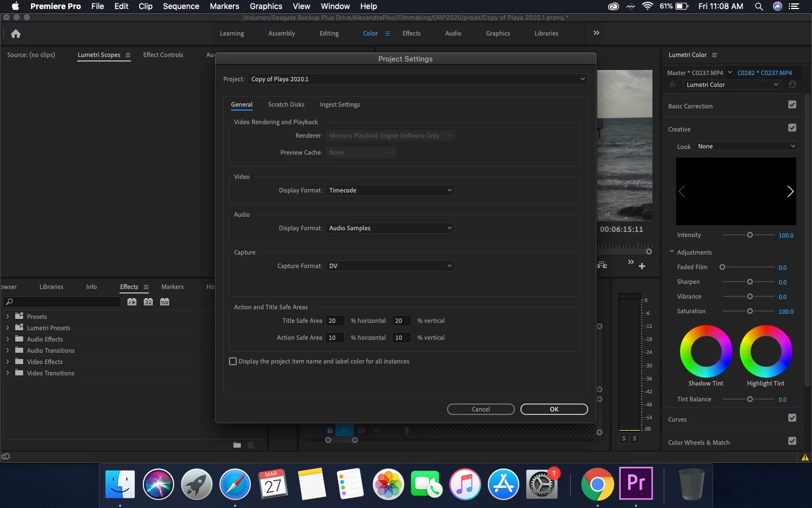Toggle the Color Wheels & Match checkbox
The image size is (812, 508).
[x=792, y=441]
